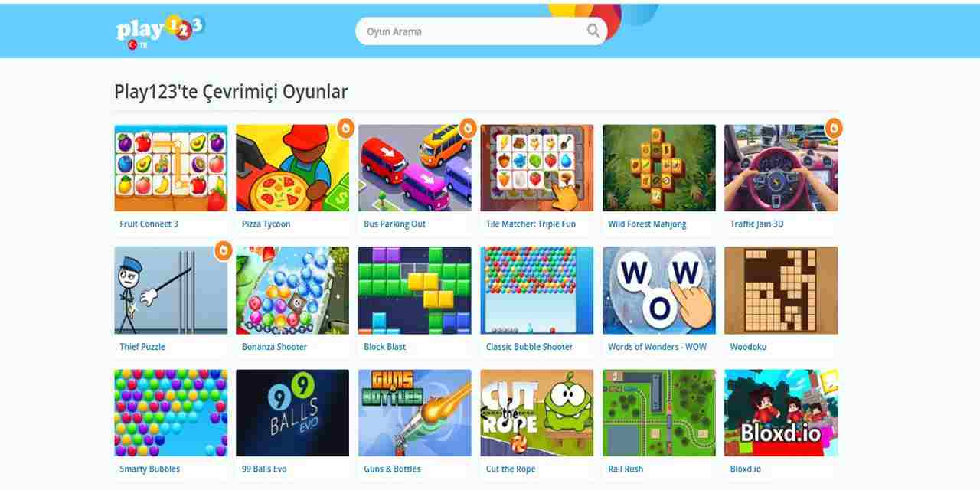Click the hot flame badge on Pizza Tycoon
This screenshot has width=980, height=490.
[346, 128]
